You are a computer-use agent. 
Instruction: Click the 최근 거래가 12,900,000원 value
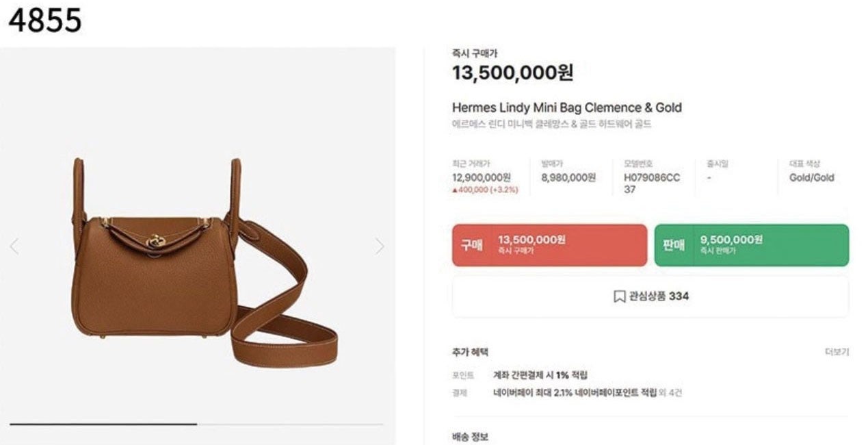[x=481, y=177]
